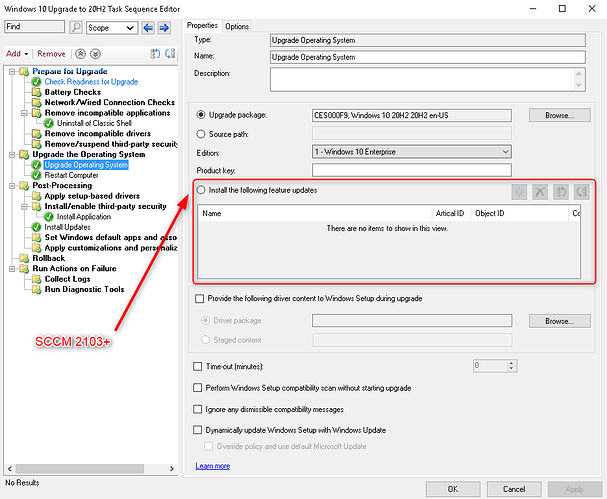Collapse Remove incompatible applications node

click(24, 113)
